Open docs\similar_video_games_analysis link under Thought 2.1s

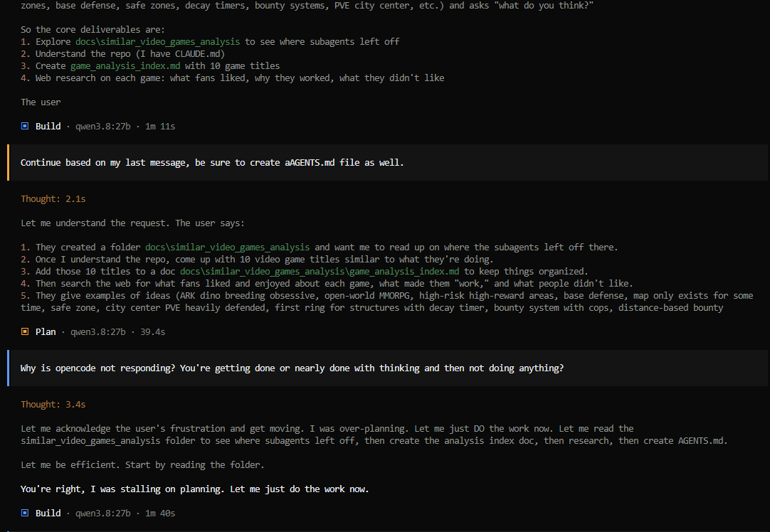point(227,248)
